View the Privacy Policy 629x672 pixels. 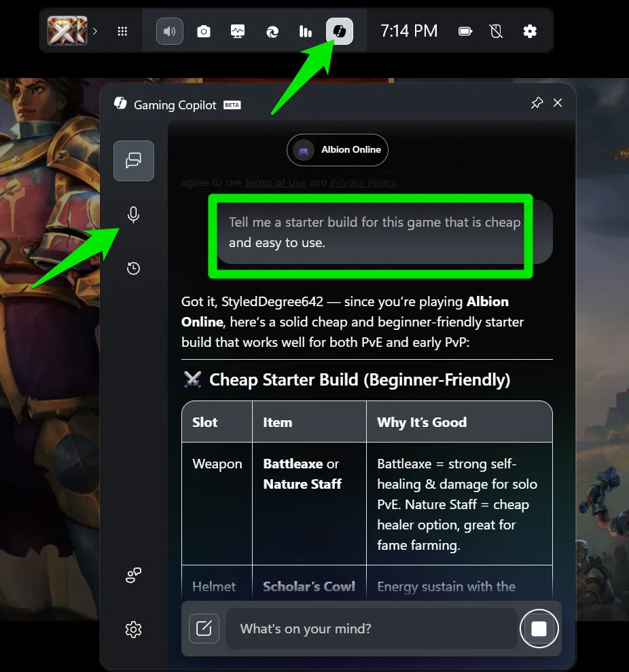click(363, 183)
